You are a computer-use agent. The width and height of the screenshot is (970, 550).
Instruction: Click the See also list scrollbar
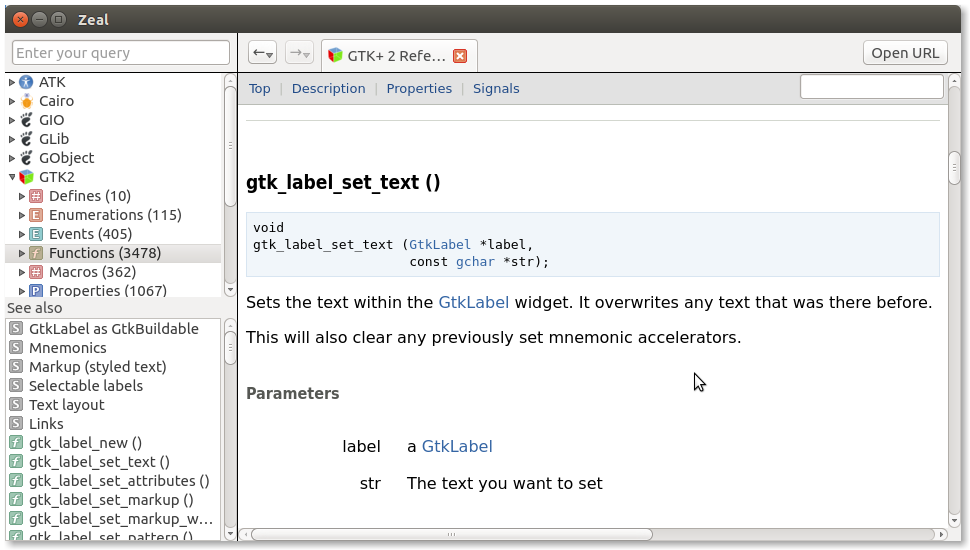coord(230,429)
